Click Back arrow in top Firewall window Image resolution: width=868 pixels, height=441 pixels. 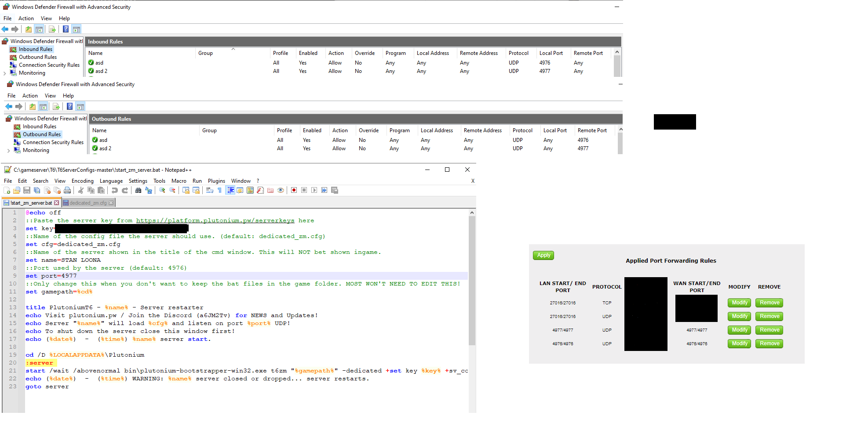click(x=5, y=29)
